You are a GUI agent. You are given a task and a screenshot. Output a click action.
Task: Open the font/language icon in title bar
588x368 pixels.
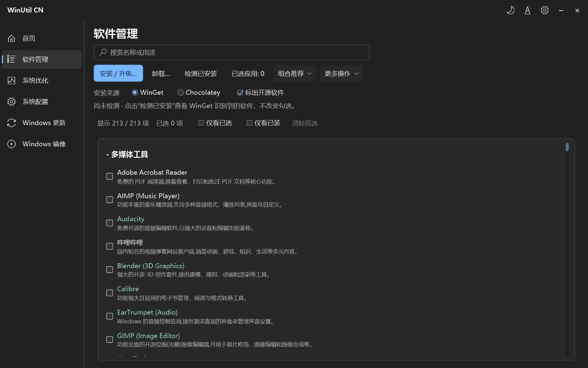coord(527,10)
